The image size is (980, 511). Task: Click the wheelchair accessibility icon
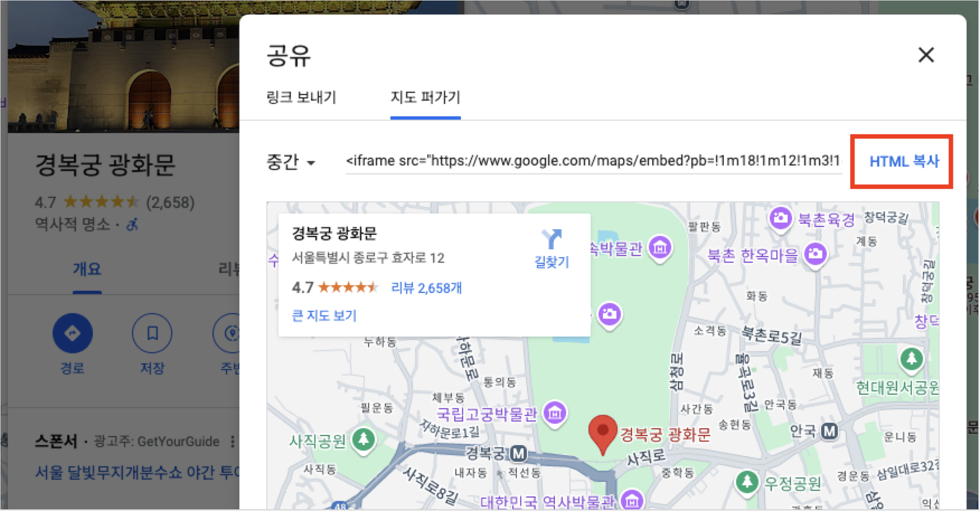click(x=132, y=225)
